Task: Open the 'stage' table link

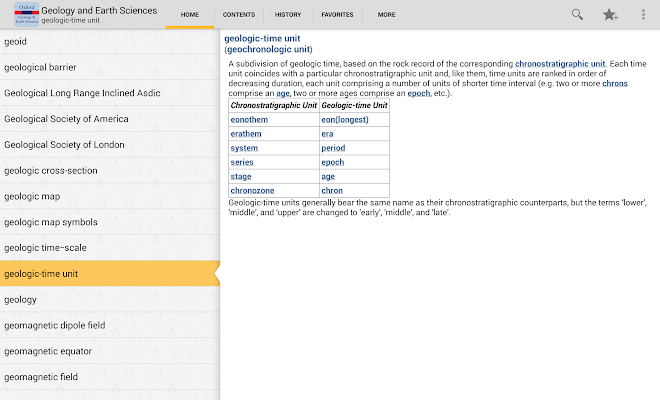Action: 241,176
